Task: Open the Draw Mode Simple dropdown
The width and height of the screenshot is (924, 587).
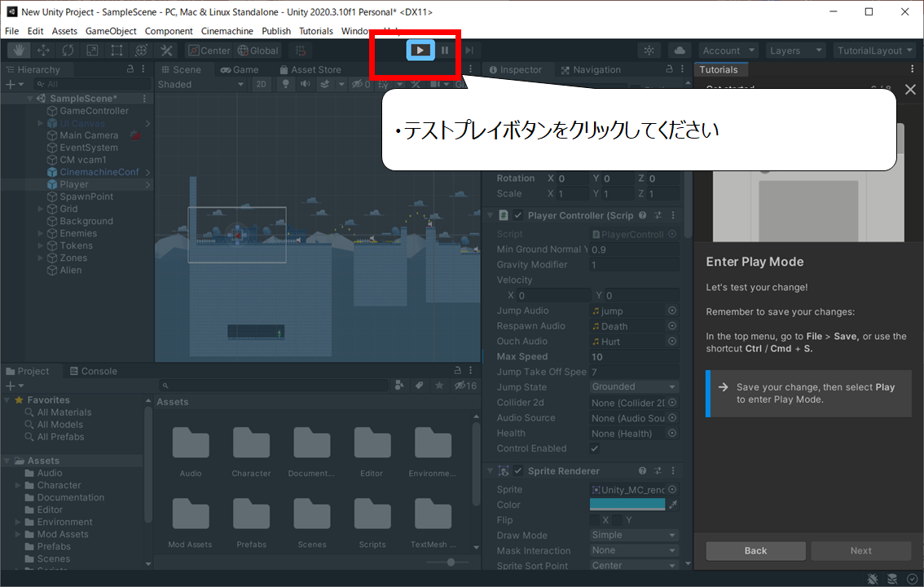Action: point(634,535)
